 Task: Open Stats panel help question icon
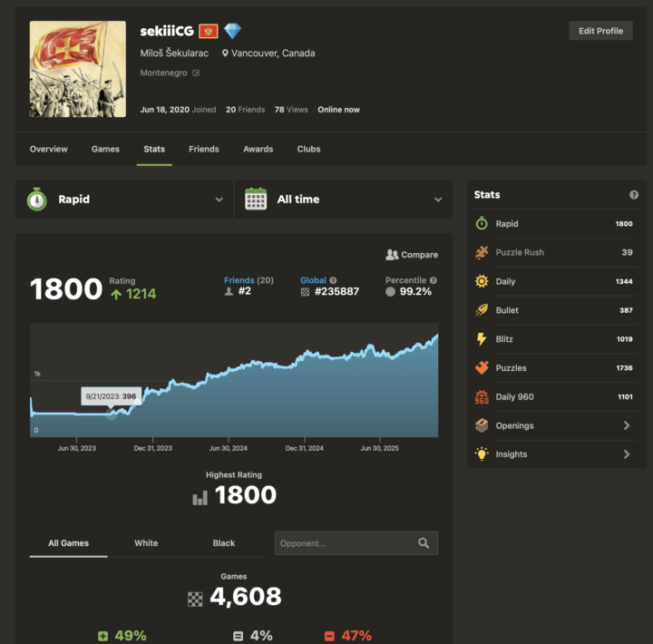pos(634,194)
